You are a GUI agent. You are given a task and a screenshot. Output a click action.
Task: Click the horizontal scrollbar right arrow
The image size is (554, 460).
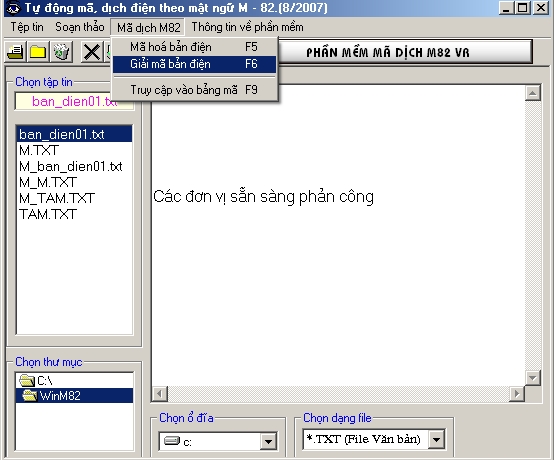tap(517, 394)
